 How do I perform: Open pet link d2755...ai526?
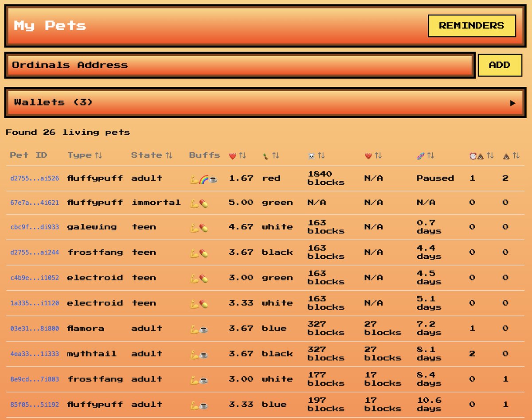[x=35, y=179]
